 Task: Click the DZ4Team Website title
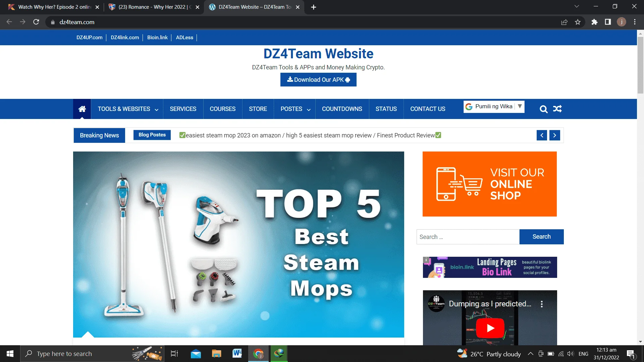318,54
